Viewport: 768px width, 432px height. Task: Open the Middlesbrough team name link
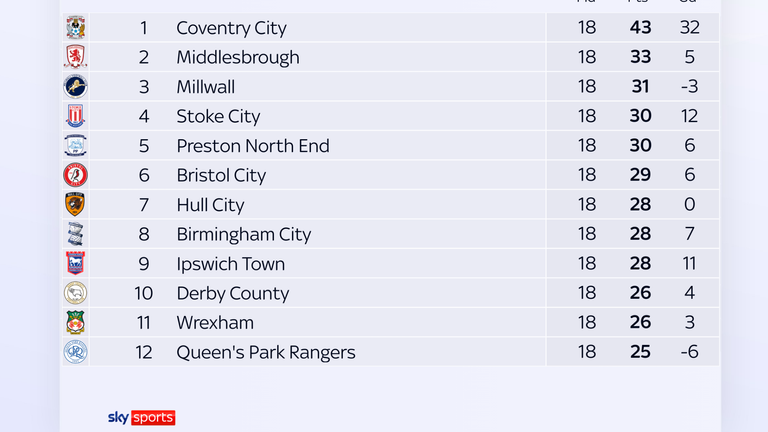[x=237, y=57]
